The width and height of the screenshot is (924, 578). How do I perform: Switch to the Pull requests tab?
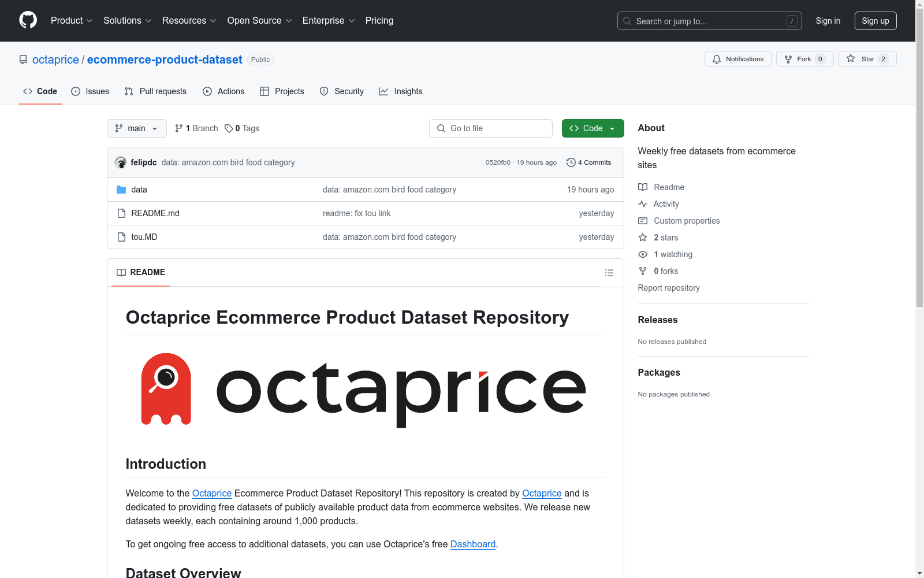coord(155,91)
